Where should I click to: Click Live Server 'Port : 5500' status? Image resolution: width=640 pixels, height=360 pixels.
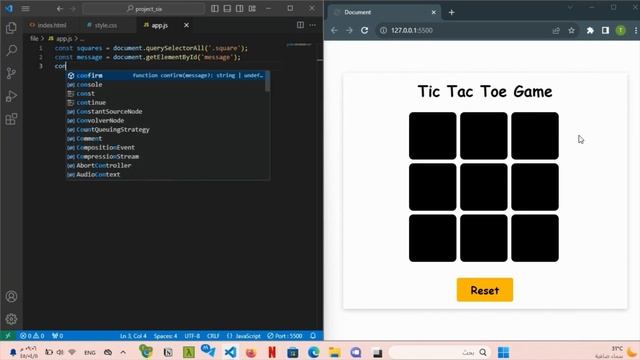coord(285,336)
